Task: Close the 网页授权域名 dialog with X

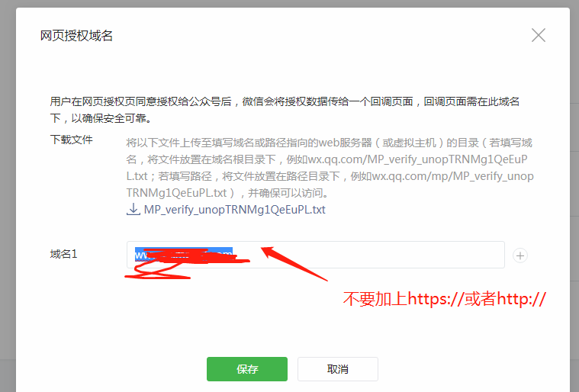Action: 539,35
